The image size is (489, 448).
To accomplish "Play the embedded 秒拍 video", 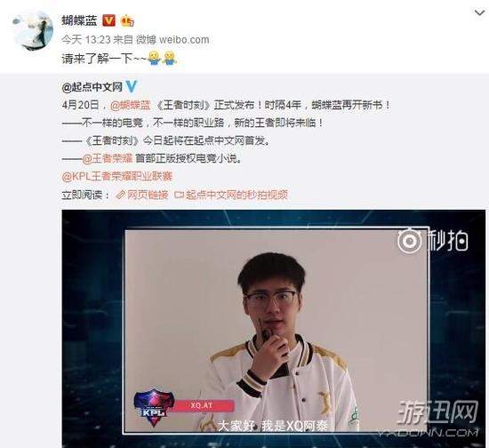I will click(274, 329).
